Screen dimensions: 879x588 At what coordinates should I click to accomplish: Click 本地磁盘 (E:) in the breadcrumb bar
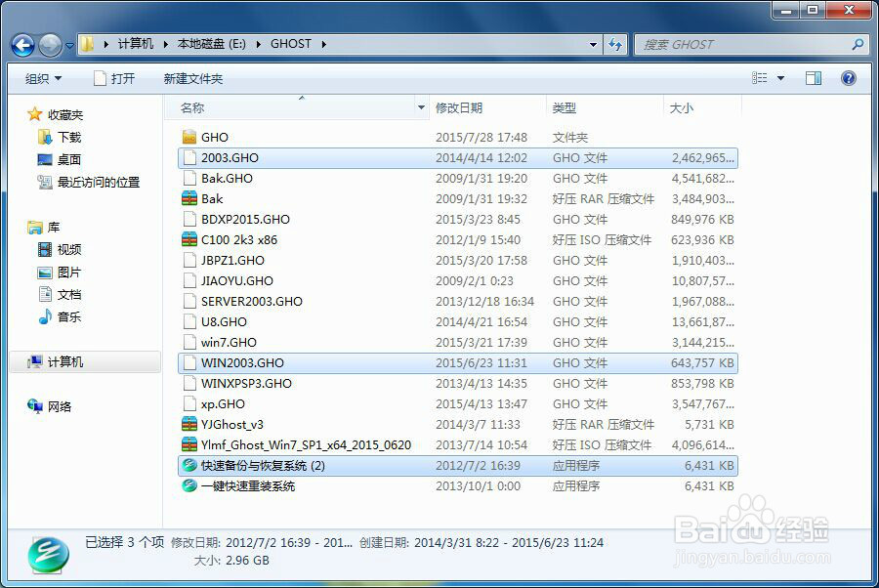coord(211,44)
